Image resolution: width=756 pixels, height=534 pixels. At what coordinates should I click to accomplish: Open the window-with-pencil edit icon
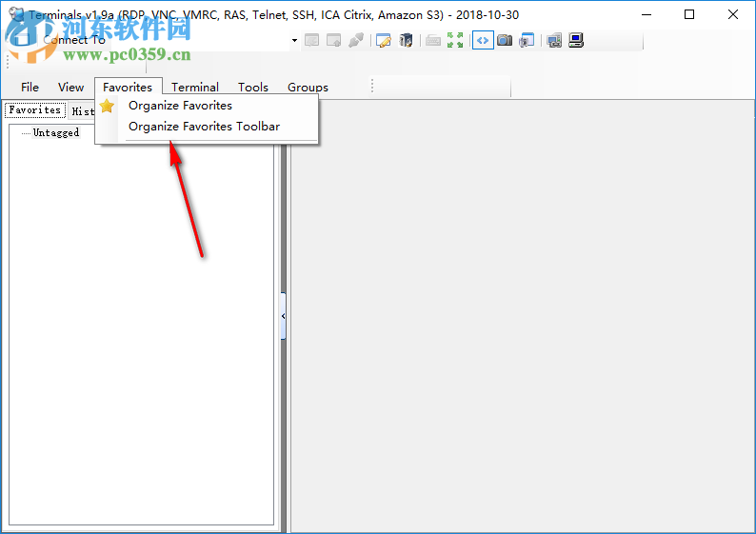coord(384,41)
